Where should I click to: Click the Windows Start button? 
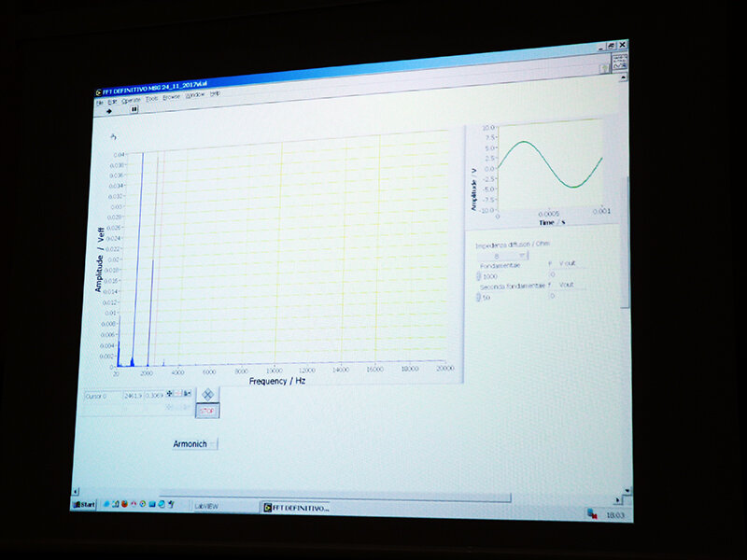85,504
